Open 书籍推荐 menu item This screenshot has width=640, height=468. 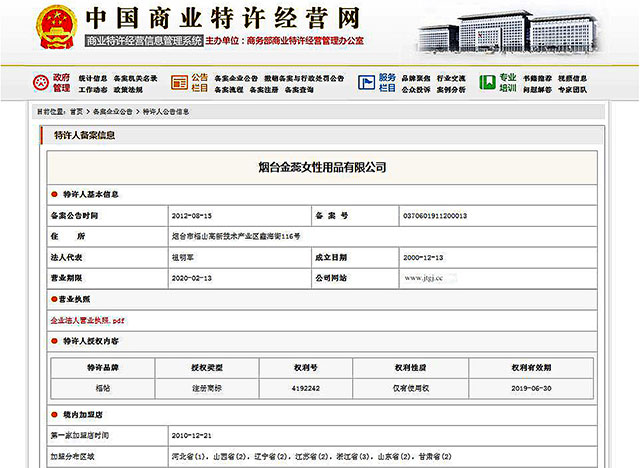538,78
